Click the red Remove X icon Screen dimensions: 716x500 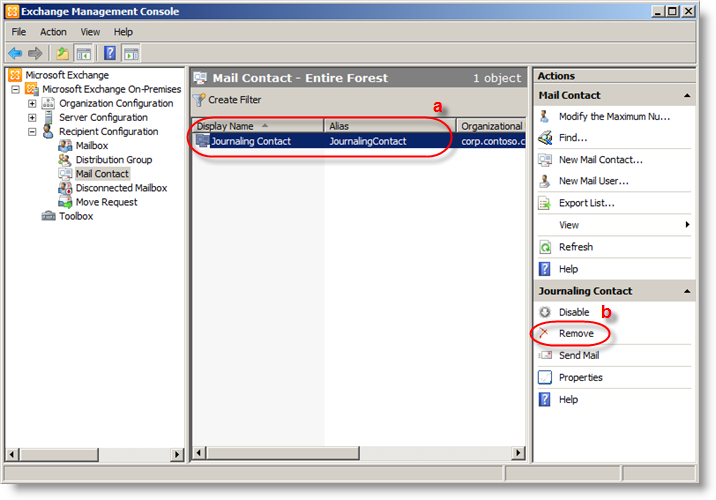tap(544, 333)
